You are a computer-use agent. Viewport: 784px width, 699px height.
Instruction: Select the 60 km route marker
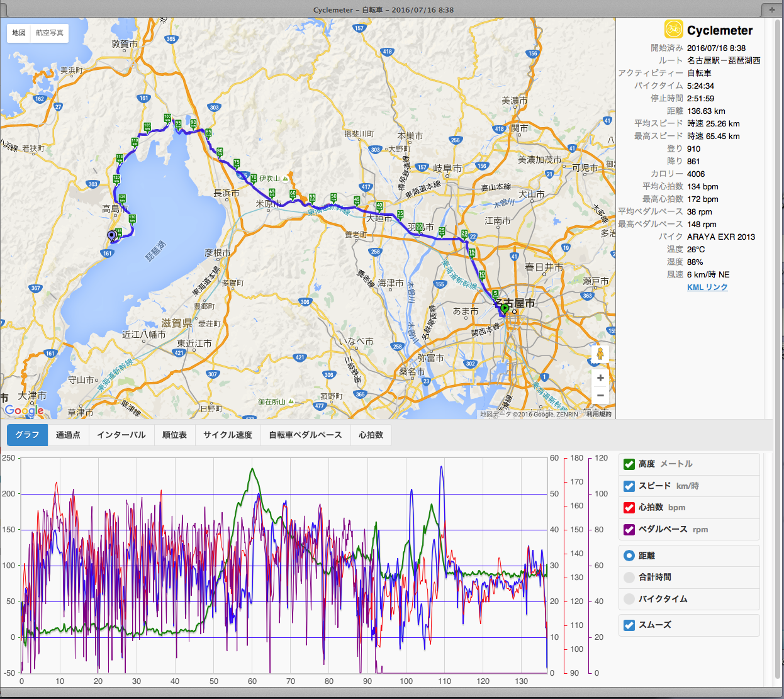(293, 195)
